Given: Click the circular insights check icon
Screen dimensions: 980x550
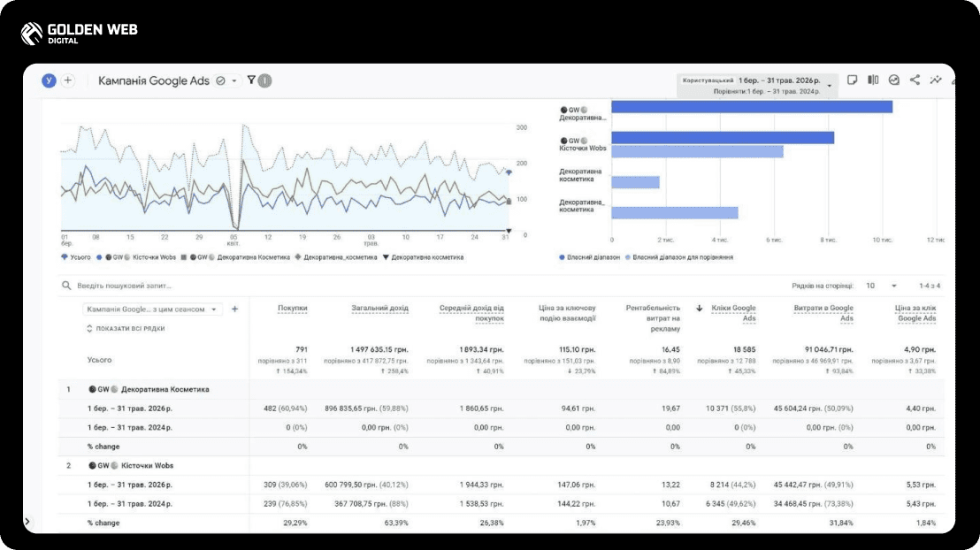Looking at the screenshot, I should 893,80.
